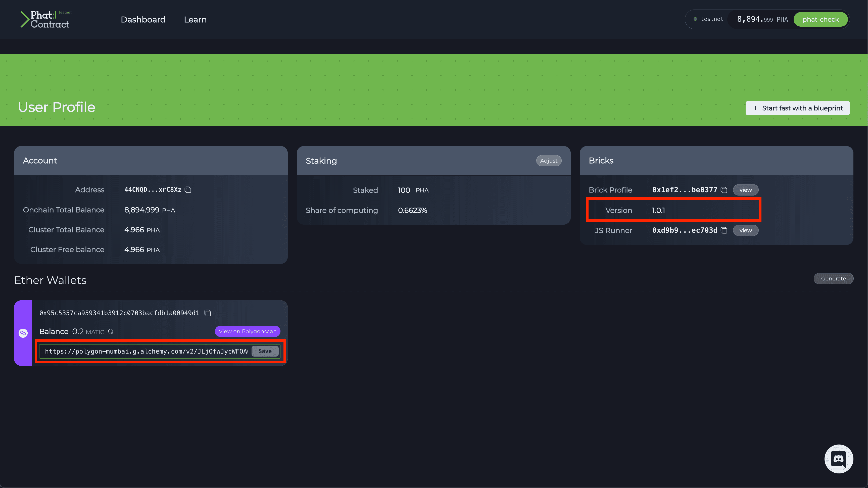Image resolution: width=868 pixels, height=488 pixels.
Task: Generate a new ether wallet
Action: click(x=833, y=278)
